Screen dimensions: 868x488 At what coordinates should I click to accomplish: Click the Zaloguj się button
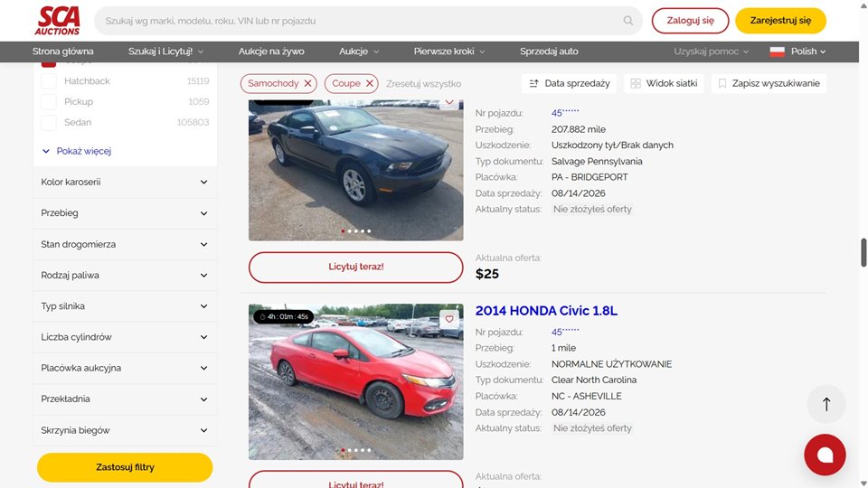point(690,21)
